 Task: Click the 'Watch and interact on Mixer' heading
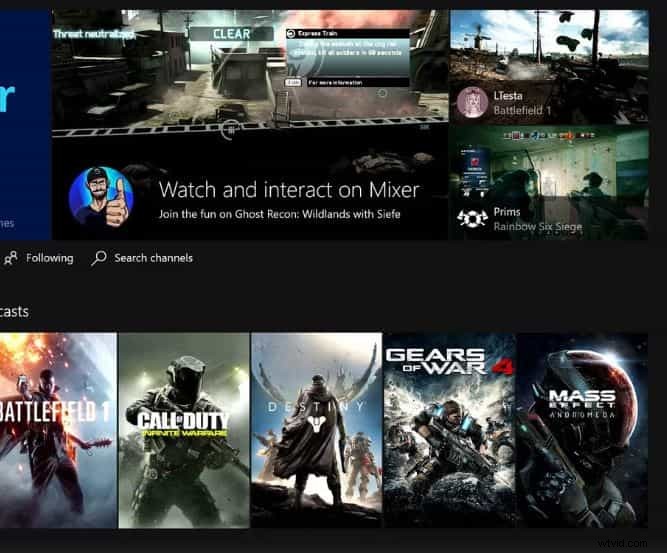(289, 189)
